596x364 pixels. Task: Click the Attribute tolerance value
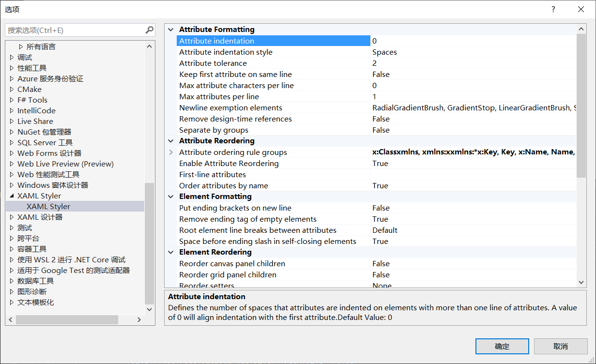point(474,63)
